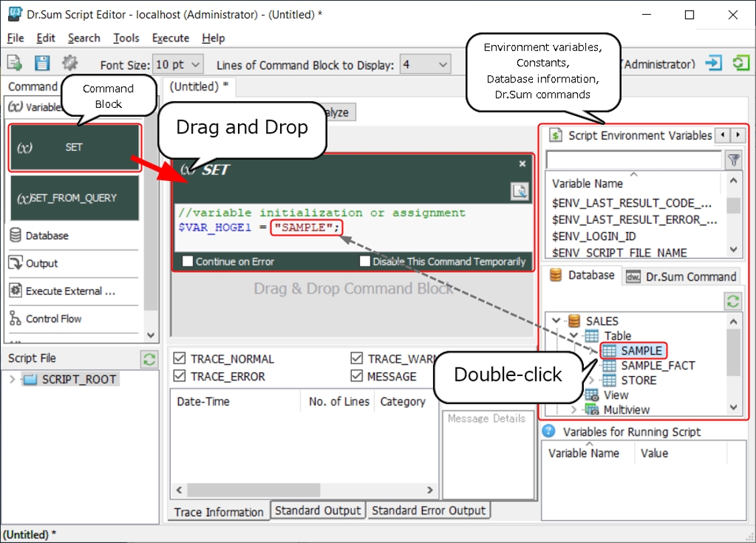Viewport: 756px width, 543px height.
Task: Click the SET block editor icon
Action: pos(519,192)
